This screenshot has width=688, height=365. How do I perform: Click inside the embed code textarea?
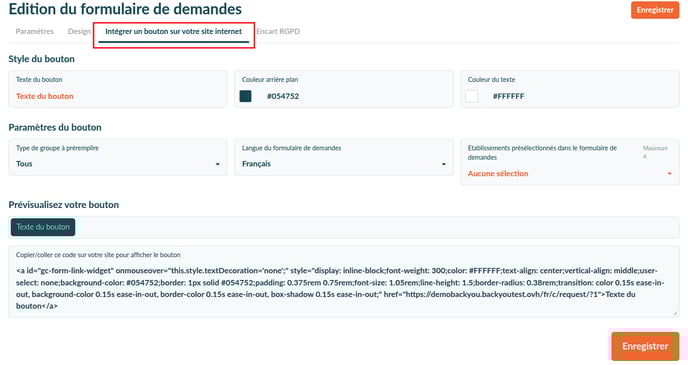point(344,282)
